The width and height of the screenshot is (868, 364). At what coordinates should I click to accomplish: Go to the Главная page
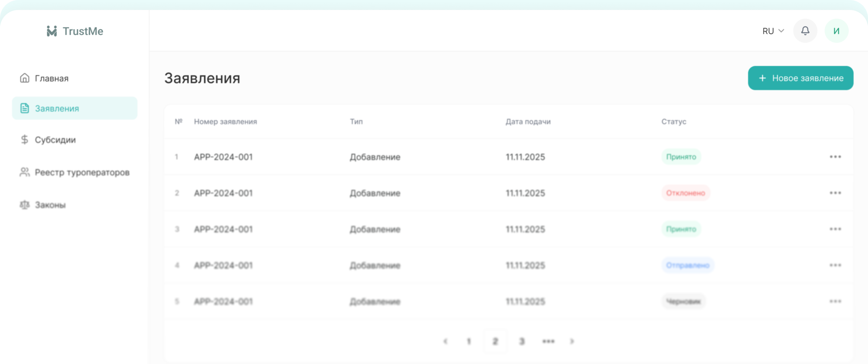click(x=51, y=78)
